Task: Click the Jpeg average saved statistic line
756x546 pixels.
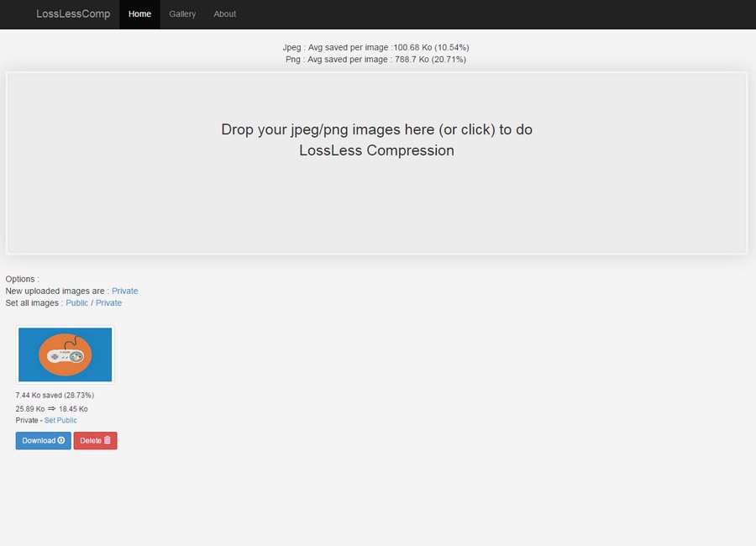Action: [x=376, y=48]
